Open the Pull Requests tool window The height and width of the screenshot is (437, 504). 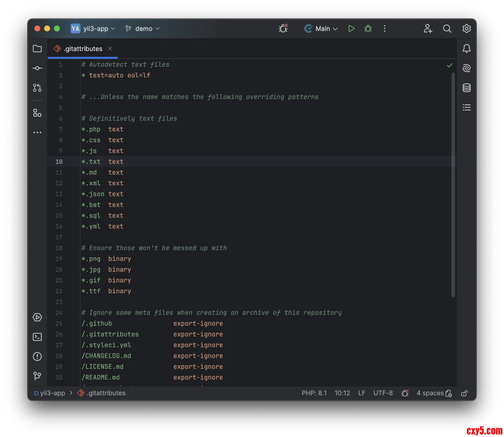click(37, 88)
